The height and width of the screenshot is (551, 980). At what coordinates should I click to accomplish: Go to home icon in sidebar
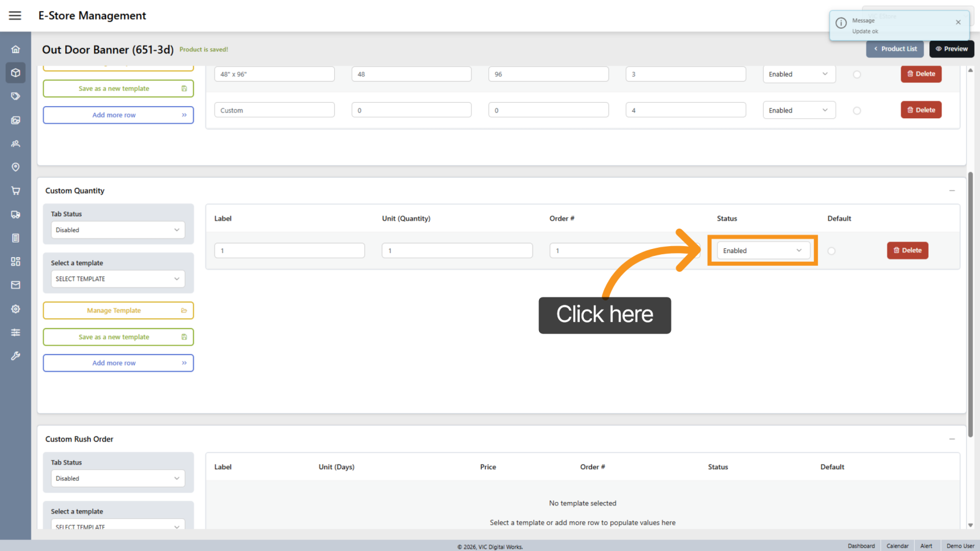16,50
